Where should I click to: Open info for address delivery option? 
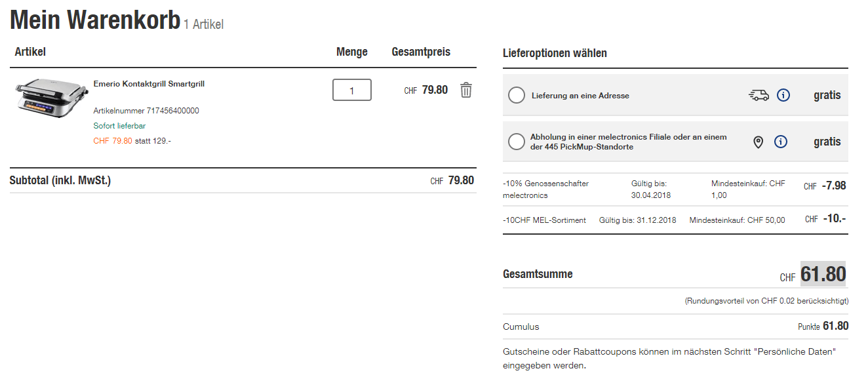click(x=783, y=96)
